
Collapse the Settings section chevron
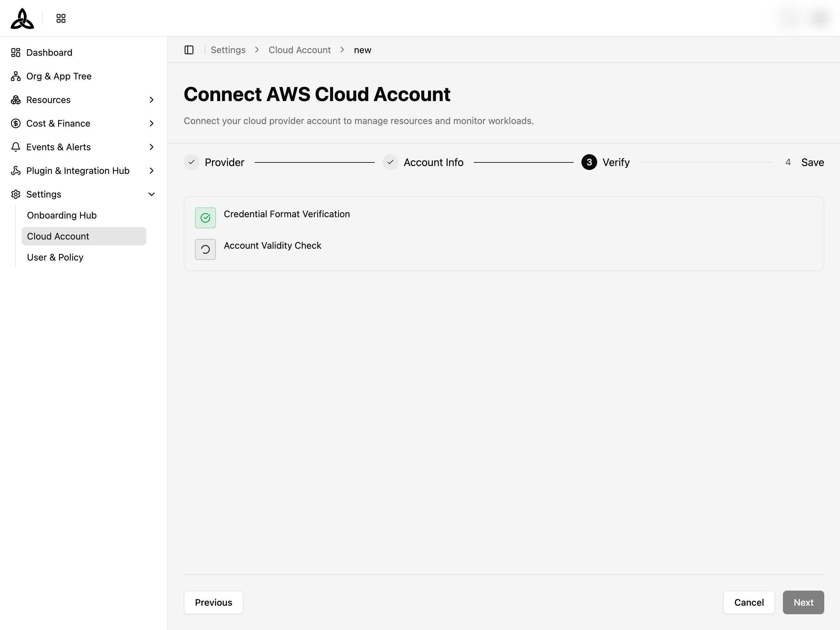pos(152,194)
